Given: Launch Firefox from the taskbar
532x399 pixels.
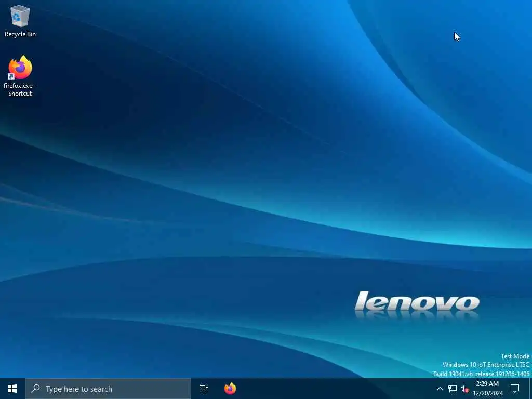Looking at the screenshot, I should point(230,389).
